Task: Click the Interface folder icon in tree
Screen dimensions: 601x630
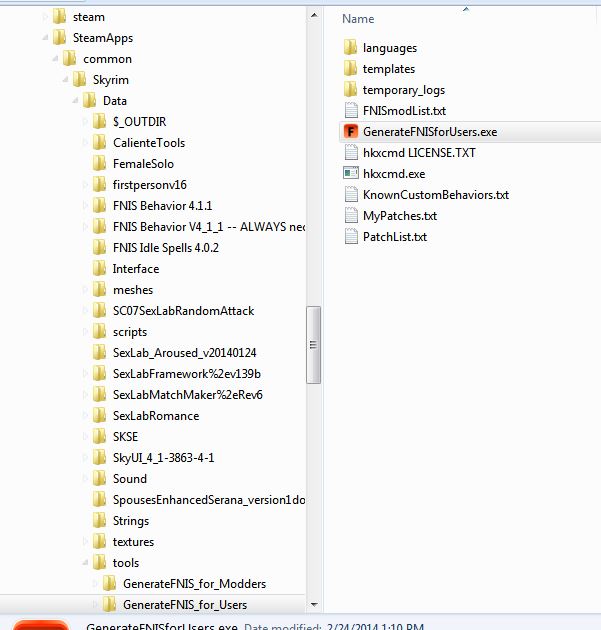Action: pyautogui.click(x=99, y=268)
